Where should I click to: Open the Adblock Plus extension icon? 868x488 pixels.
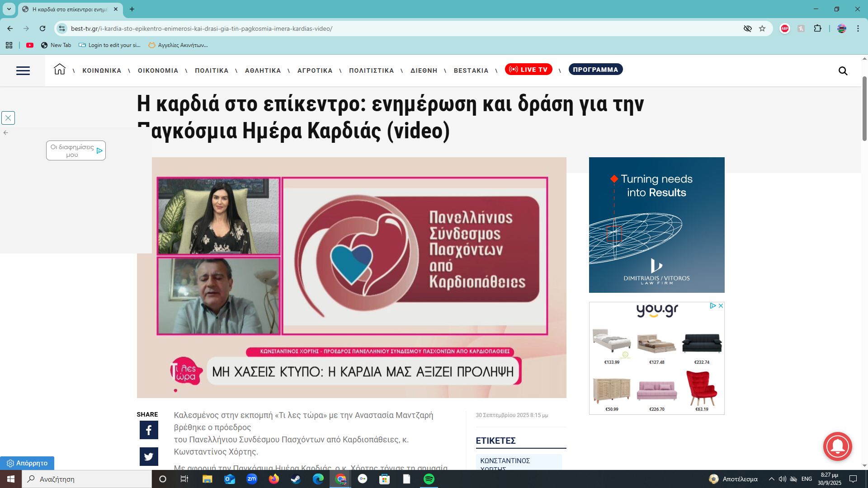coord(785,28)
